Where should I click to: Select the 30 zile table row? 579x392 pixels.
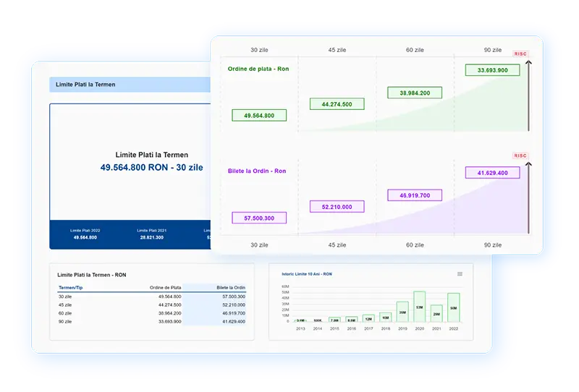tap(151, 297)
